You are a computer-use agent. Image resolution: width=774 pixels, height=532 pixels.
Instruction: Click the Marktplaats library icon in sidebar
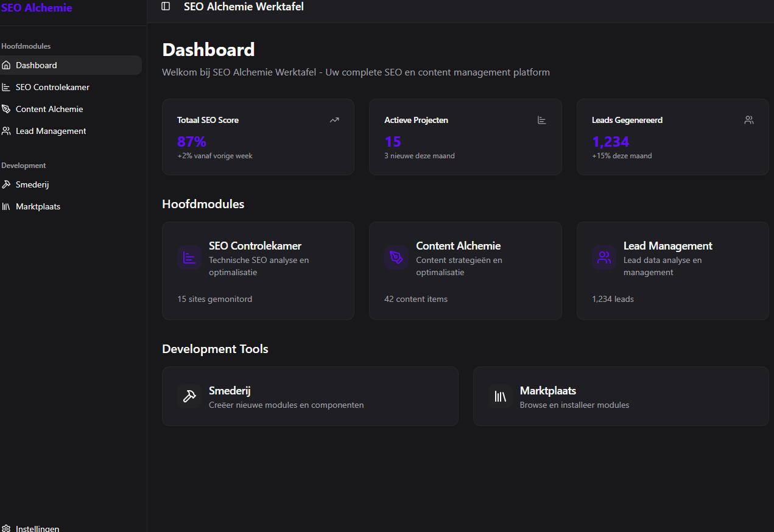(x=6, y=206)
